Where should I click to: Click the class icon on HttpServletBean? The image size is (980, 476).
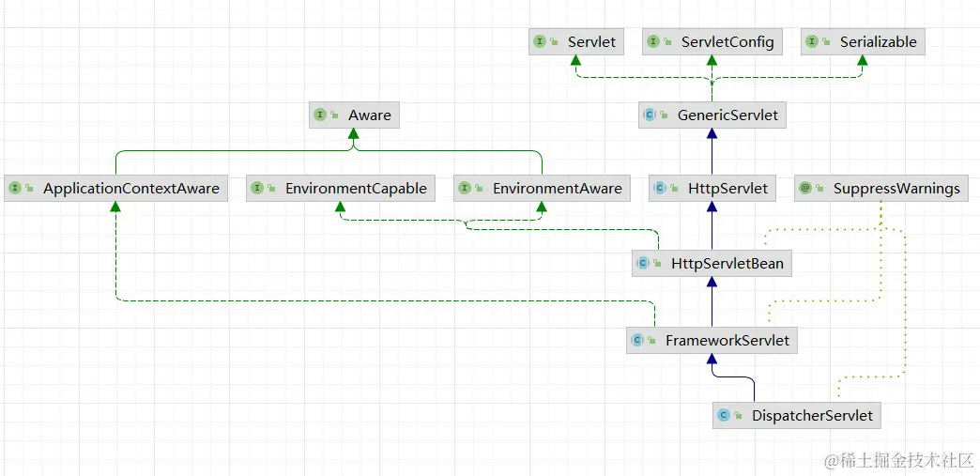(643, 263)
